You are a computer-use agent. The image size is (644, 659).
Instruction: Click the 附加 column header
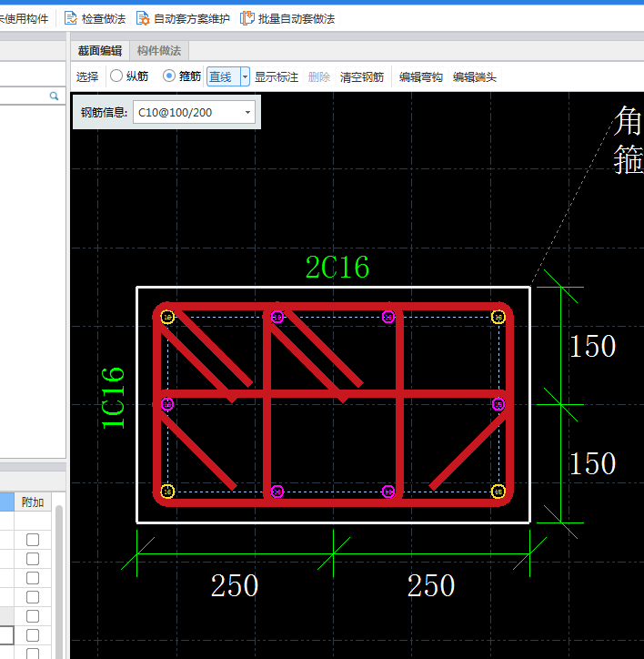pos(33,502)
